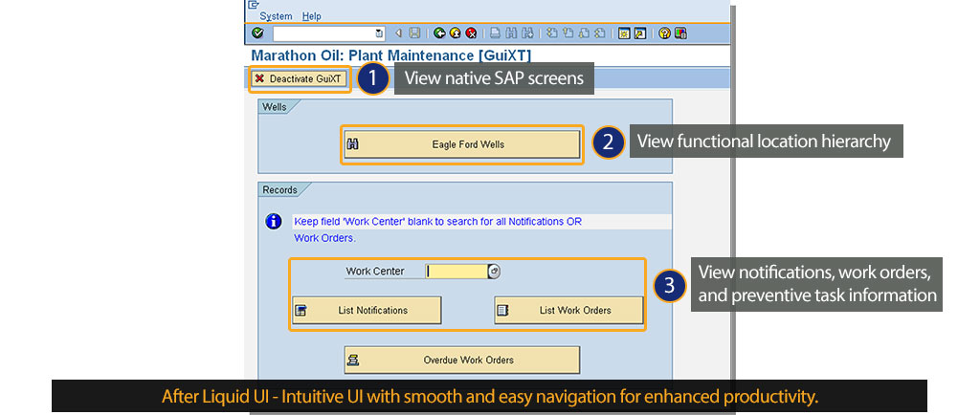Open the command field history dropdown

[x=379, y=33]
